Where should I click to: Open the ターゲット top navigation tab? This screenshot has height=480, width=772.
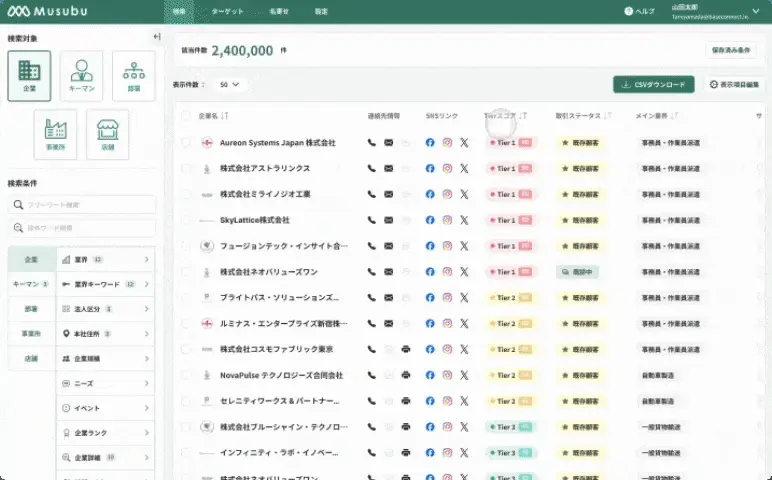coord(227,11)
